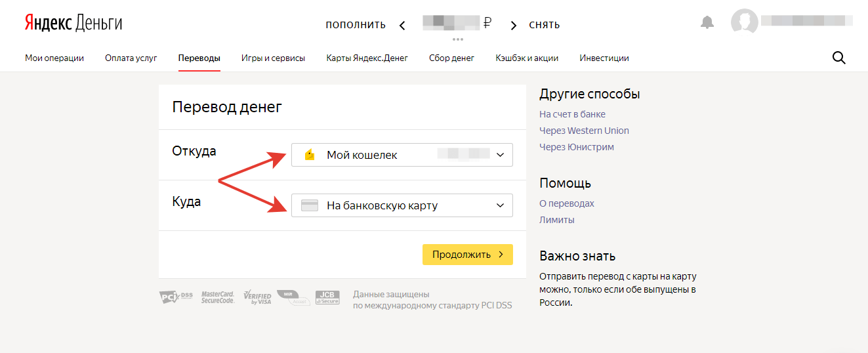
Task: Open the user profile avatar
Action: click(x=744, y=22)
